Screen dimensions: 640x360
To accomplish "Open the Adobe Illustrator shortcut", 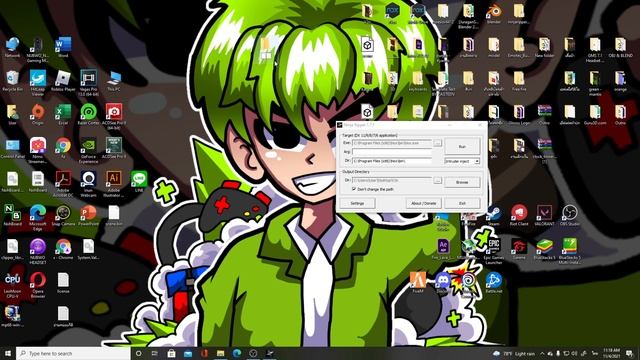I will point(114,184).
